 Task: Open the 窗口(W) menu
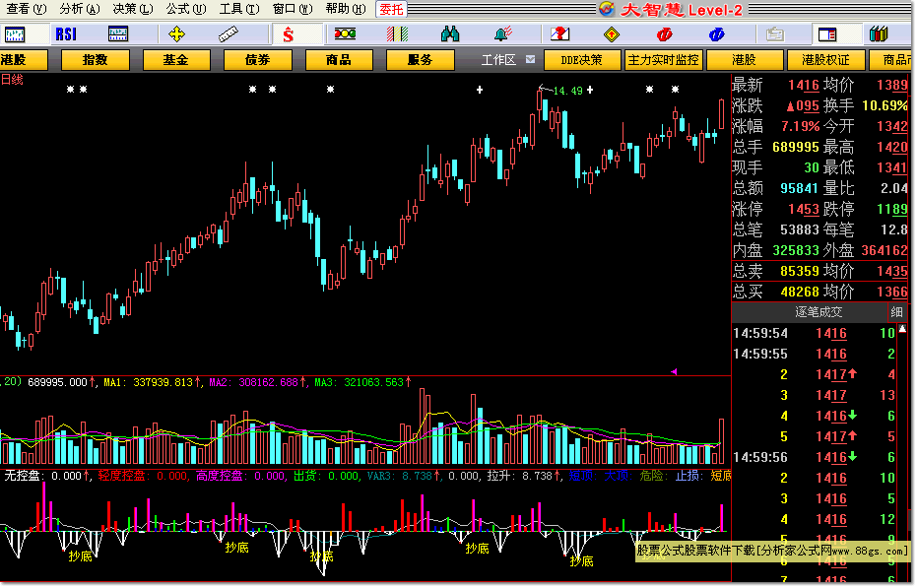293,9
